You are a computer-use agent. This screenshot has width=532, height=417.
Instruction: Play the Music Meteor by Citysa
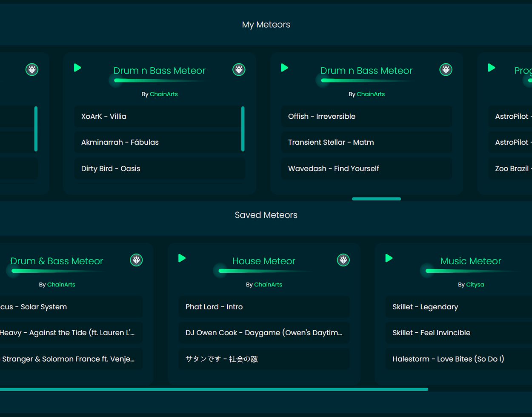click(x=389, y=258)
